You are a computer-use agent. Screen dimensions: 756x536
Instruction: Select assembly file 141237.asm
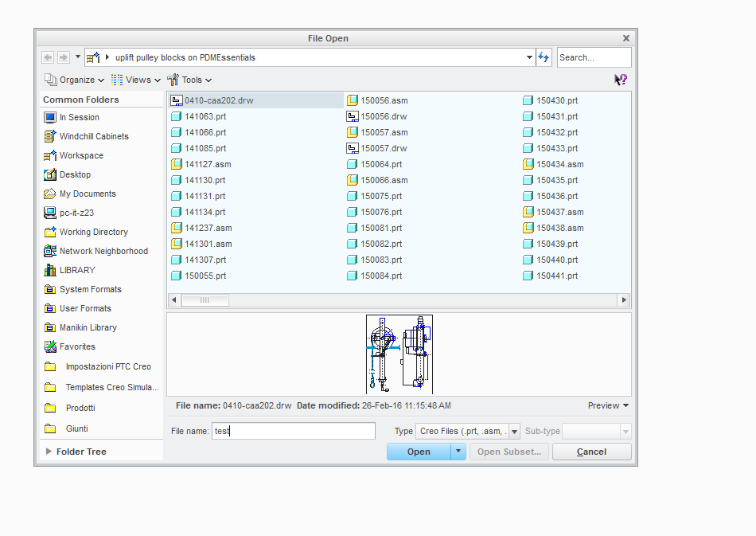(201, 228)
